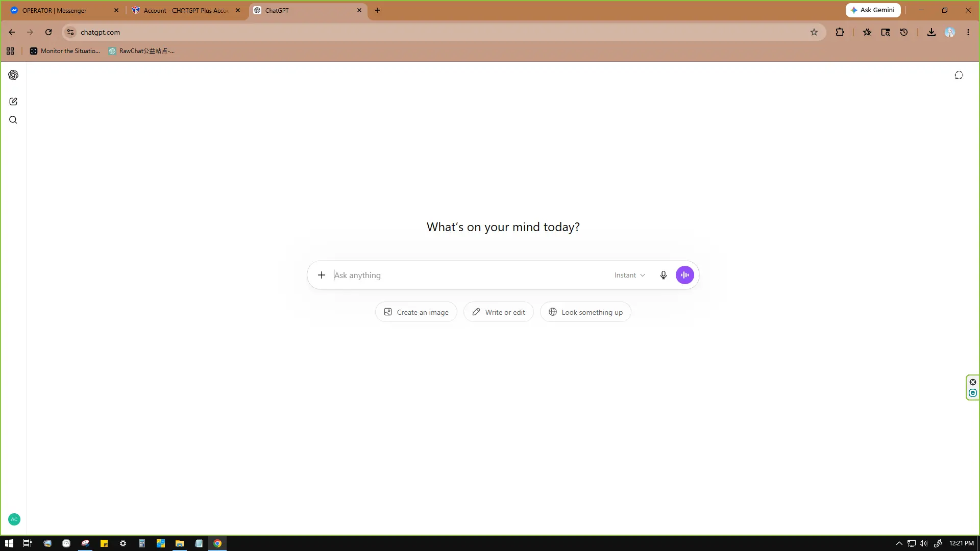This screenshot has width=980, height=551.
Task: Open browsing history clock icon
Action: (x=904, y=32)
